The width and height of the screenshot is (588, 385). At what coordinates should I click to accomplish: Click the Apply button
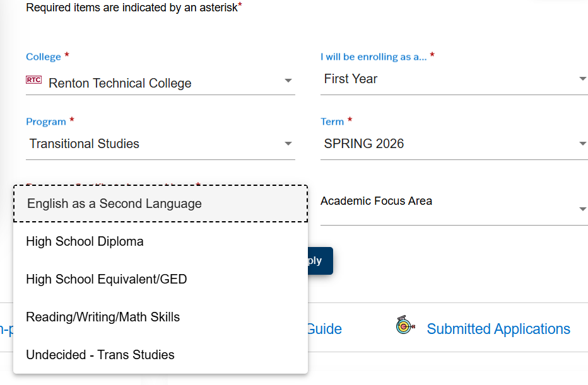pyautogui.click(x=319, y=260)
